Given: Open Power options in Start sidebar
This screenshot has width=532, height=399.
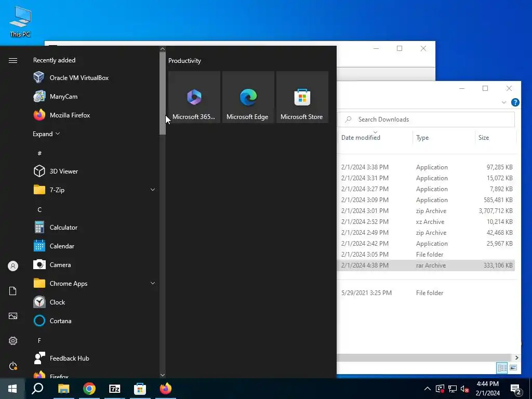Looking at the screenshot, I should click(x=13, y=366).
